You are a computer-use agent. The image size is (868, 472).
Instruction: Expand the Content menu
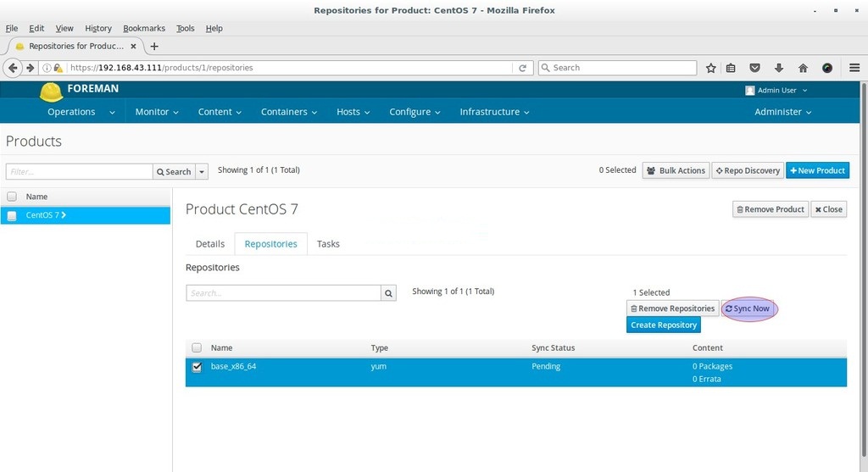pos(220,112)
